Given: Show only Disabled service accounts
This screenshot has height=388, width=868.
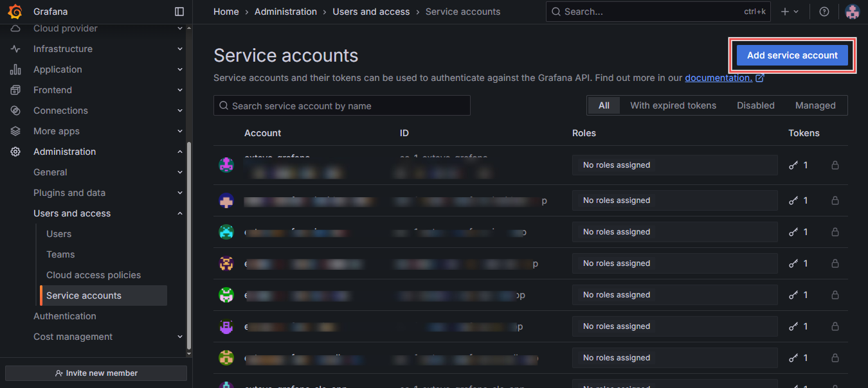Looking at the screenshot, I should tap(755, 105).
